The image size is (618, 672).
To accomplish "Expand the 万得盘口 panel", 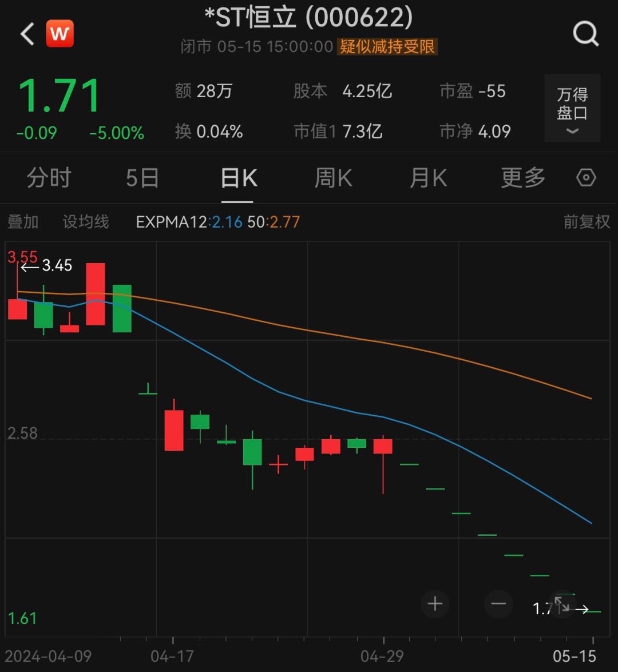I will pos(572,108).
